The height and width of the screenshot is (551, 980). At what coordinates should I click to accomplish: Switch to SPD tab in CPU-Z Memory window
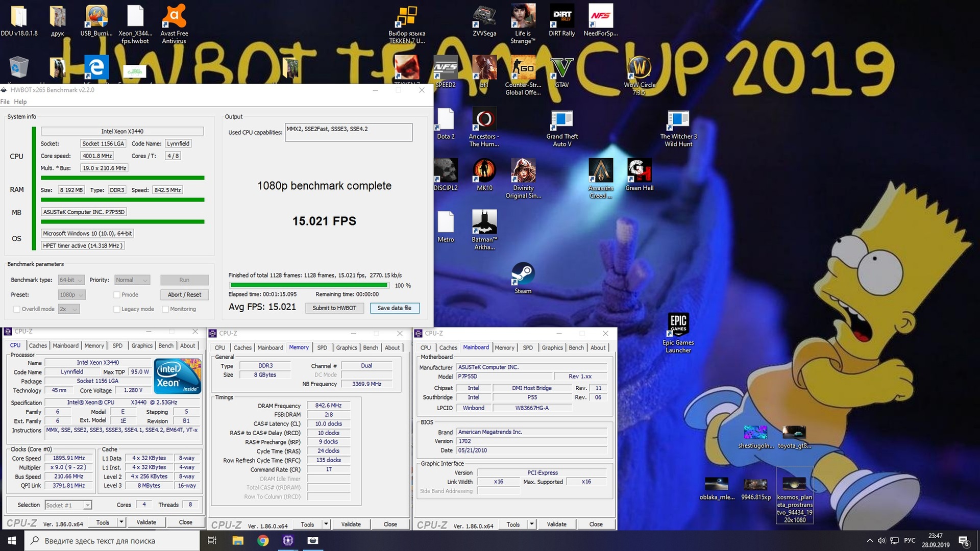click(322, 348)
